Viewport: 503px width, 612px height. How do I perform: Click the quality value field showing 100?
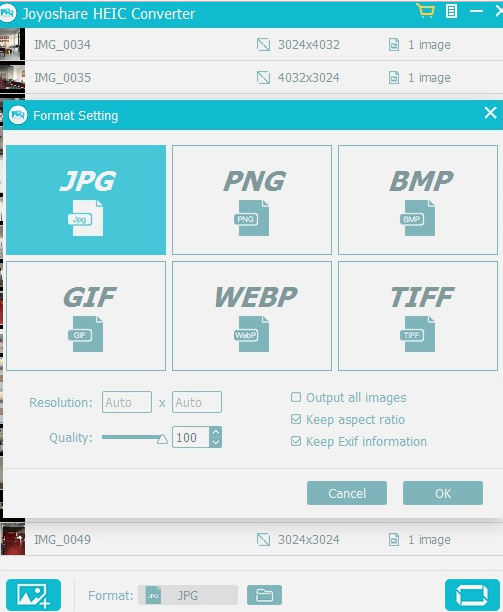tap(191, 437)
